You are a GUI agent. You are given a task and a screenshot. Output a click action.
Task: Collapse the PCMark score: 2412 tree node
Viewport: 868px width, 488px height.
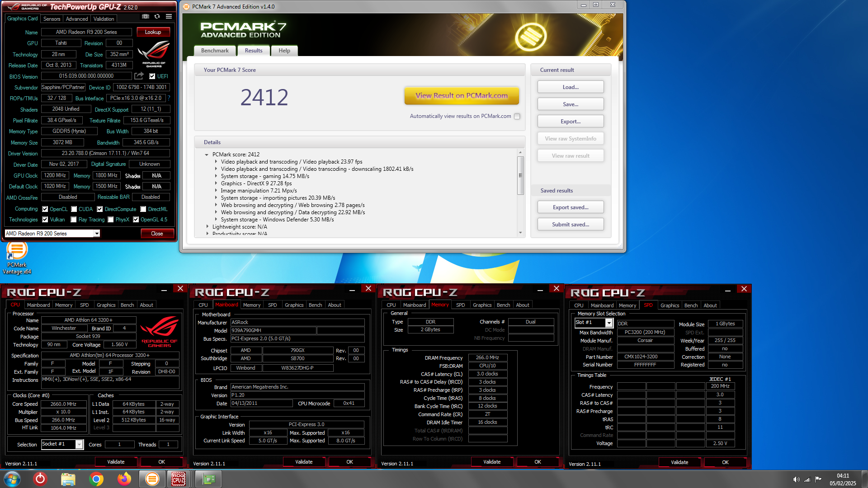click(x=207, y=155)
